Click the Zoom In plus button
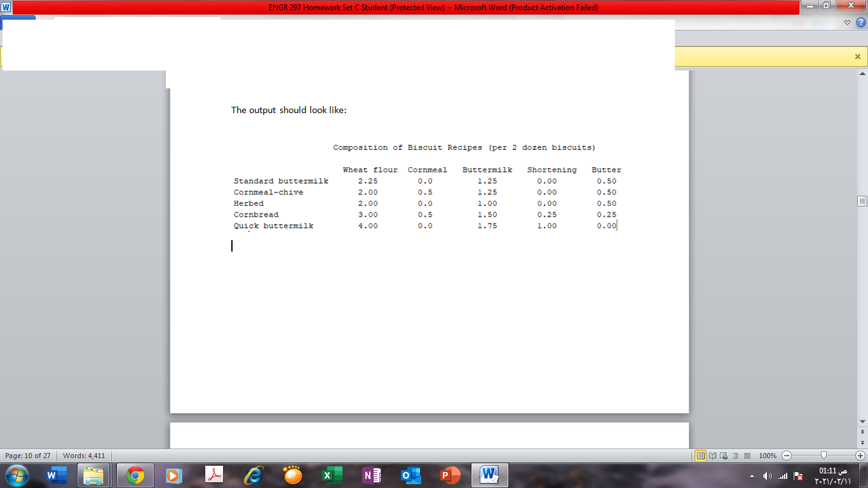The width and height of the screenshot is (868, 488). [860, 456]
